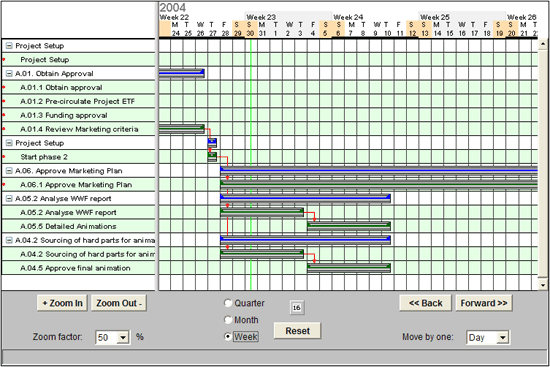Viewport: 550px width, 367px height.
Task: Collapse the A.04.2 Sourcing of hard parts group
Action: point(9,240)
